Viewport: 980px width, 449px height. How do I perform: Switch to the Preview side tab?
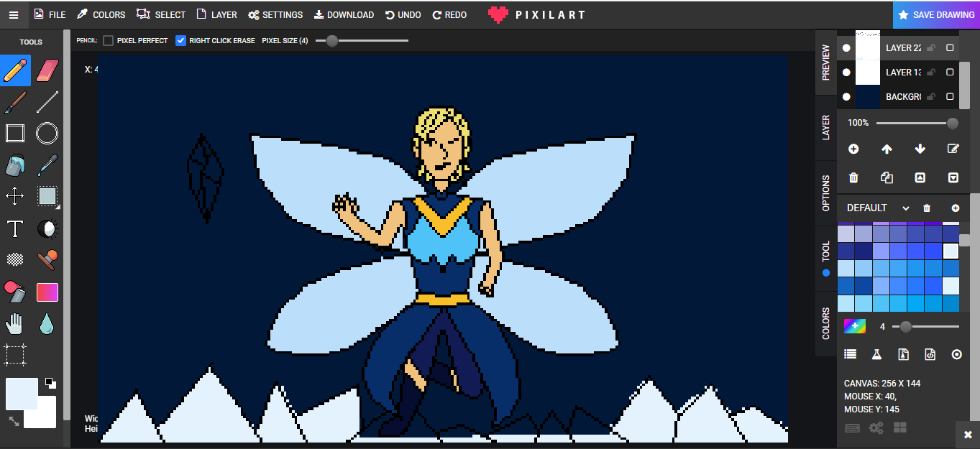pos(825,62)
